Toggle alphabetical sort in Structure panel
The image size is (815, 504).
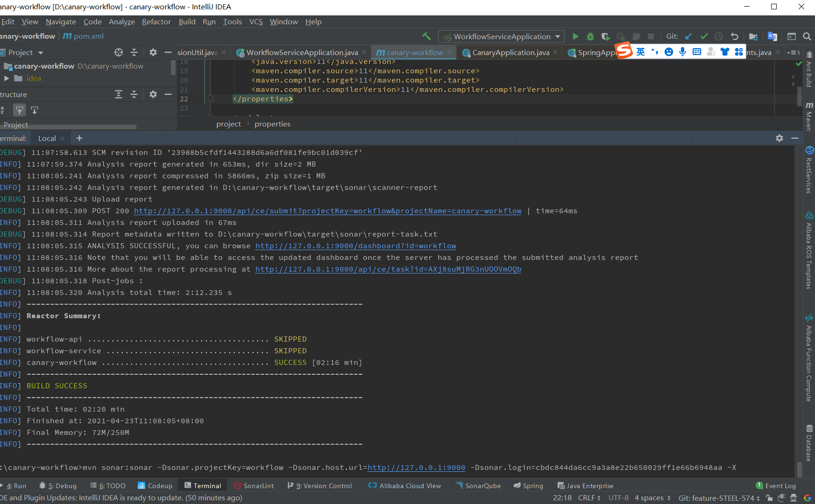2,110
